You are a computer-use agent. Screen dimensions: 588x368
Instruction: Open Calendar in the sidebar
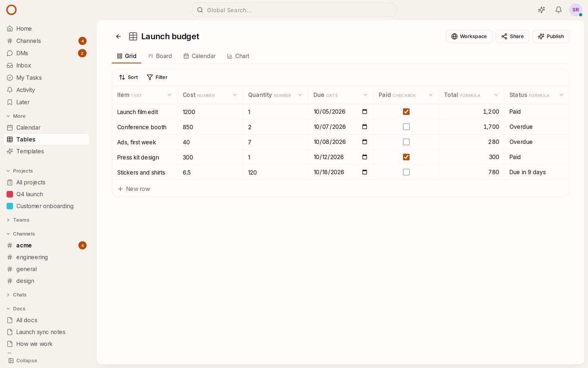[47, 128]
